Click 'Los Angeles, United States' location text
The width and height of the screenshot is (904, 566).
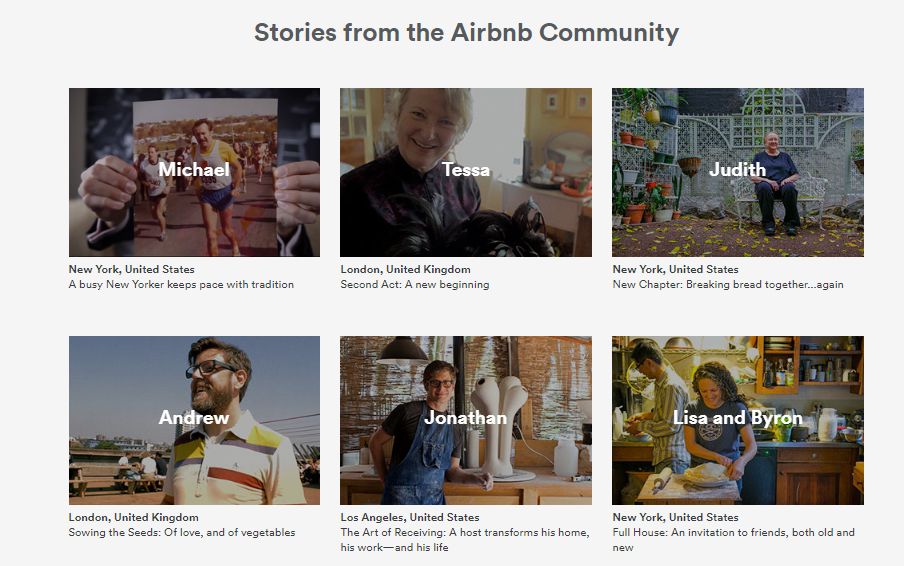click(x=410, y=518)
